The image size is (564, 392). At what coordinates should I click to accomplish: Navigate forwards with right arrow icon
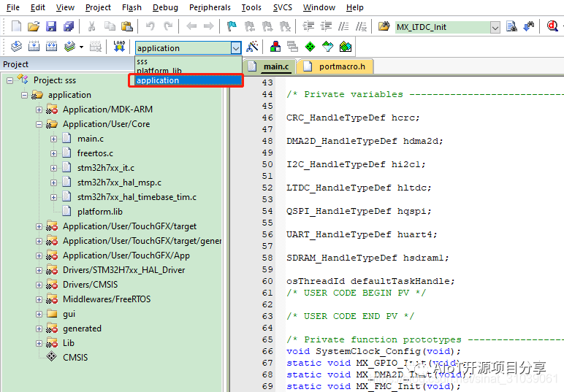click(x=209, y=26)
